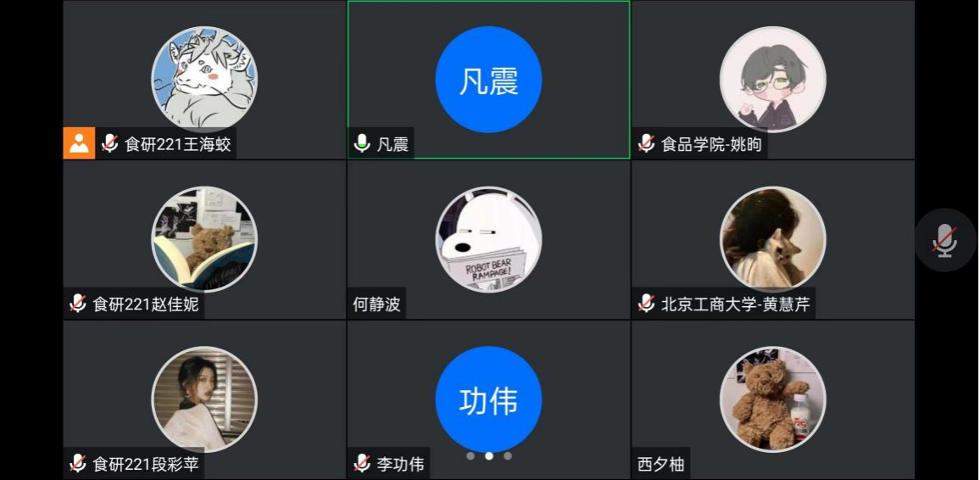
Task: Click the orange host badge beside 王海蛟
Action: pyautogui.click(x=79, y=143)
